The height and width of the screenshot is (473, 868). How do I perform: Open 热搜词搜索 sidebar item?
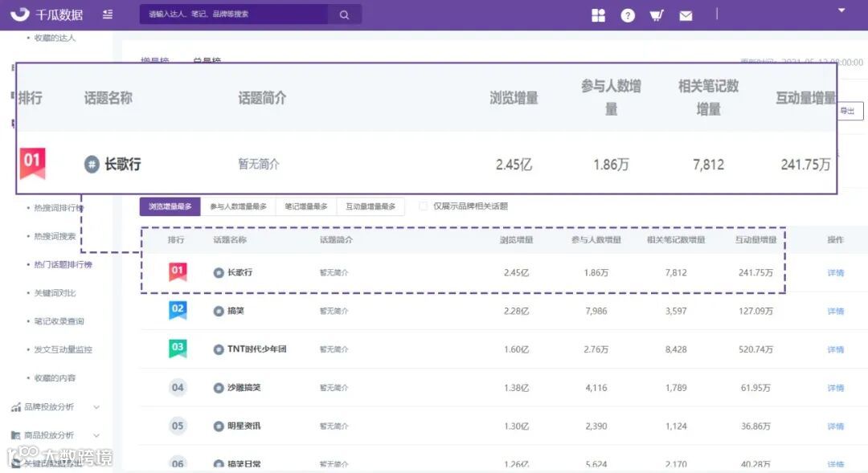click(55, 236)
